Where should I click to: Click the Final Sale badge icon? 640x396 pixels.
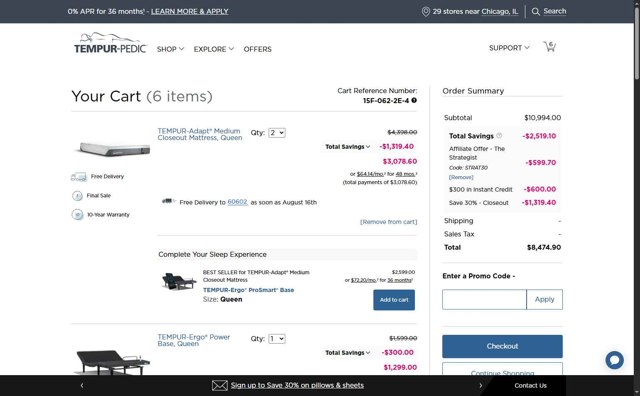point(77,196)
